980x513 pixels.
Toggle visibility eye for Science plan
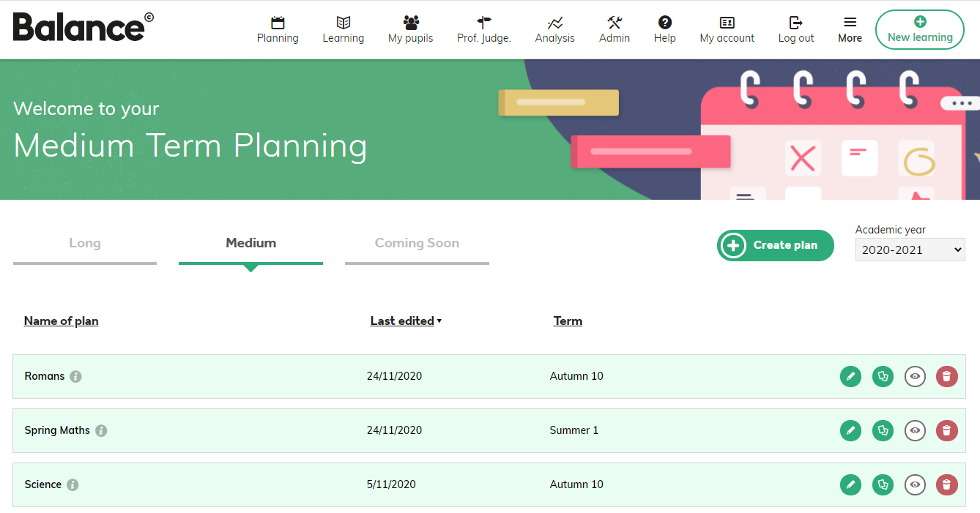(915, 484)
